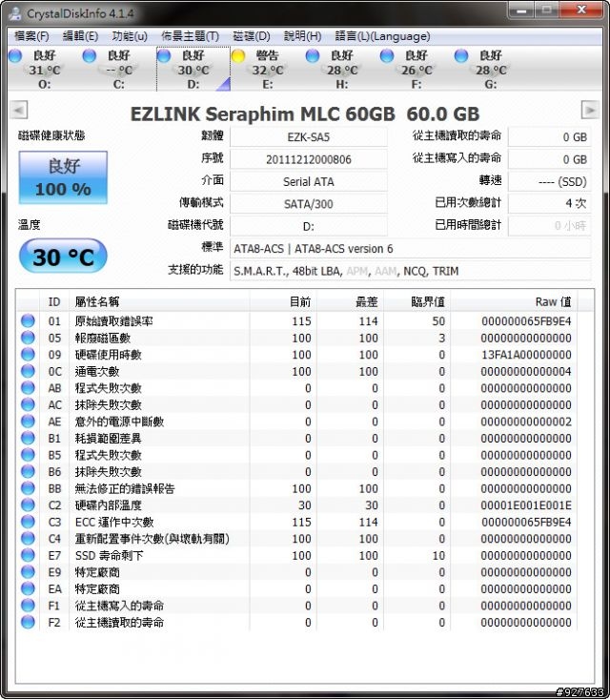This screenshot has height=700, width=610.
Task: Open the 說明(H) menu
Action: pyautogui.click(x=302, y=36)
